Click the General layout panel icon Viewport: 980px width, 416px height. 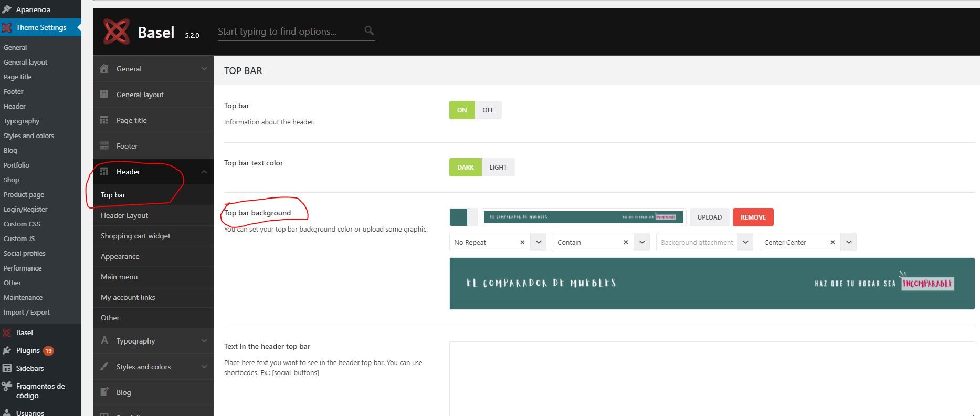104,94
